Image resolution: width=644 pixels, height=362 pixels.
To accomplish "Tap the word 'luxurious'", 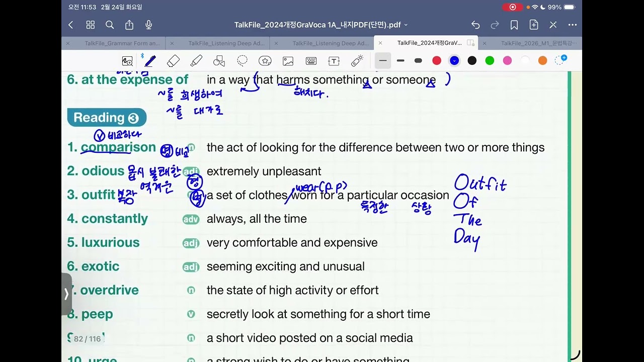I will click(110, 242).
